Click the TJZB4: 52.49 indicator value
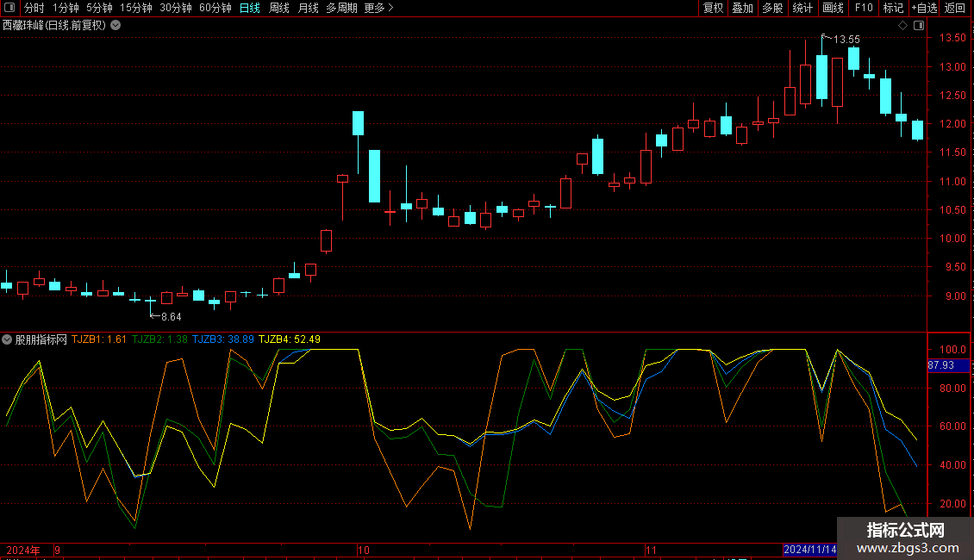The width and height of the screenshot is (974, 560). point(290,339)
